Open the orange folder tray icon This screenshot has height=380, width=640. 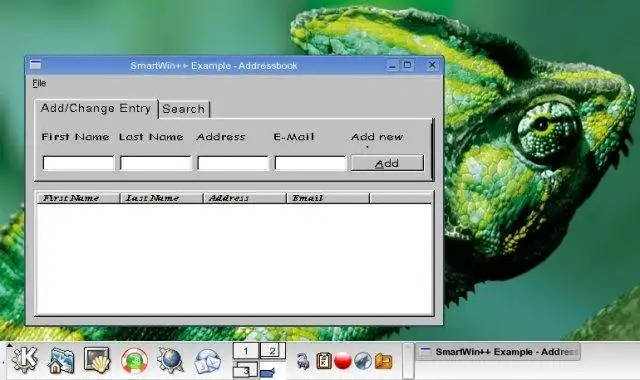pos(383,361)
